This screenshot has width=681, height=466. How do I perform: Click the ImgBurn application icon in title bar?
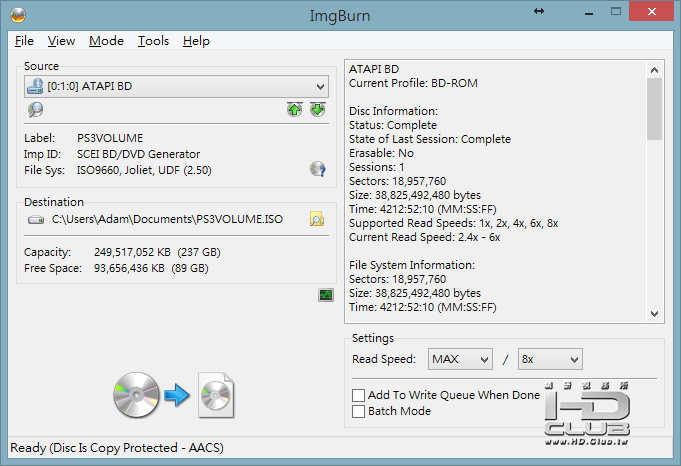point(18,15)
